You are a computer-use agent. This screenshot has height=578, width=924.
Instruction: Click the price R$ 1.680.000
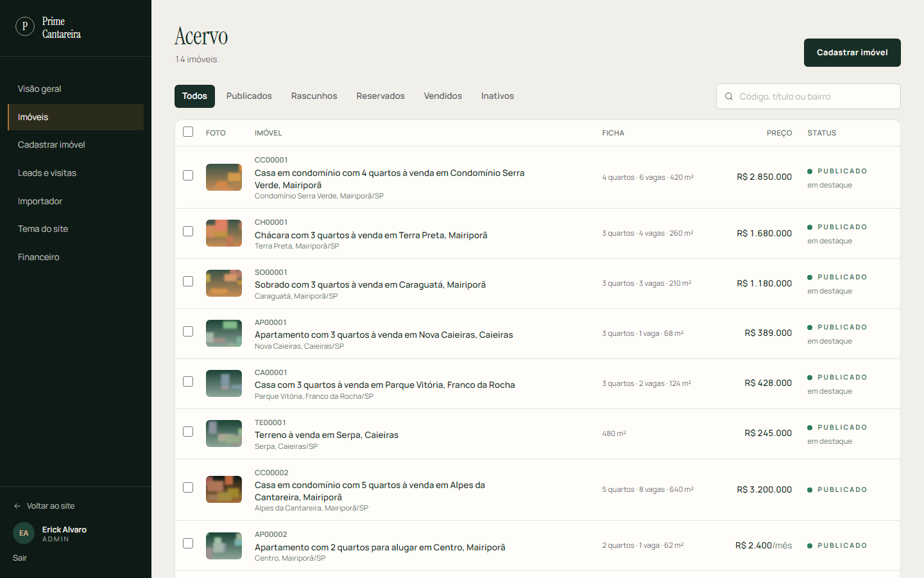(764, 233)
